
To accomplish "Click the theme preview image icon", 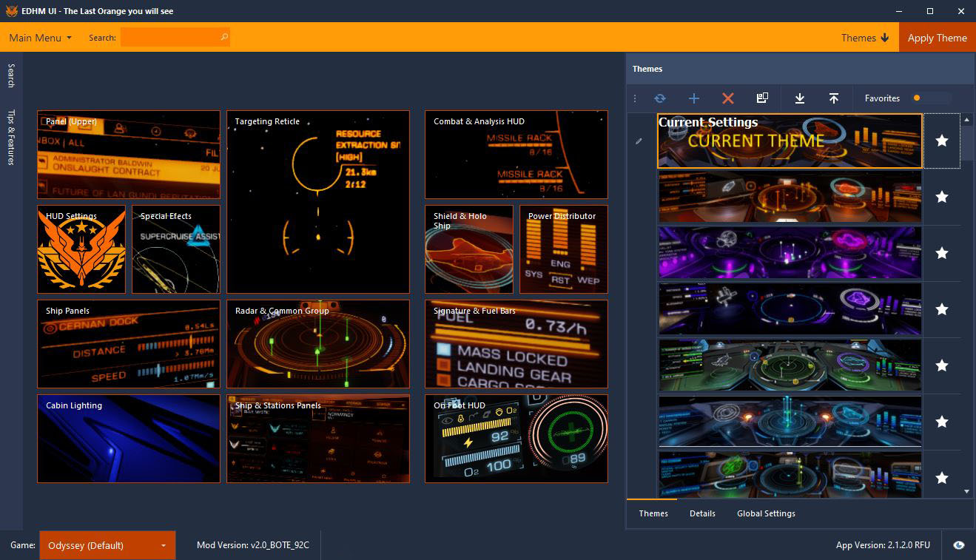I will (x=762, y=98).
